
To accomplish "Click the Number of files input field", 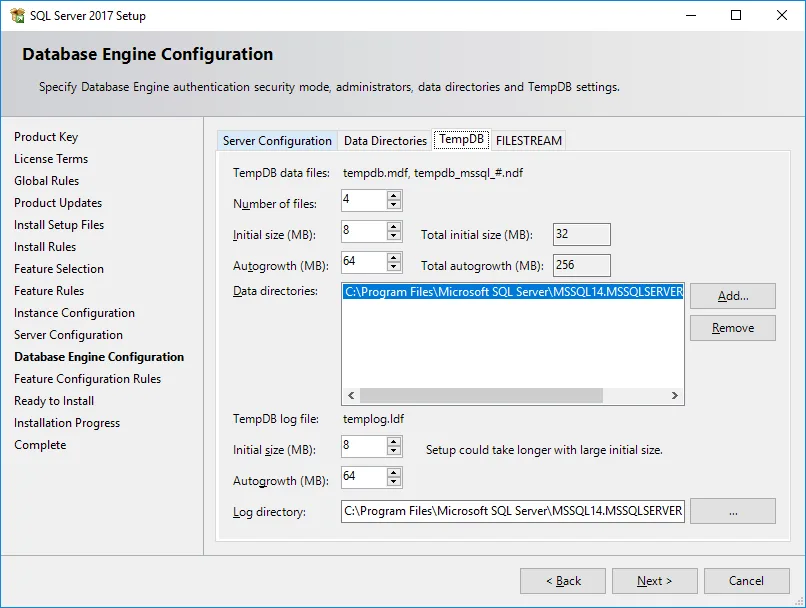I will (x=364, y=200).
